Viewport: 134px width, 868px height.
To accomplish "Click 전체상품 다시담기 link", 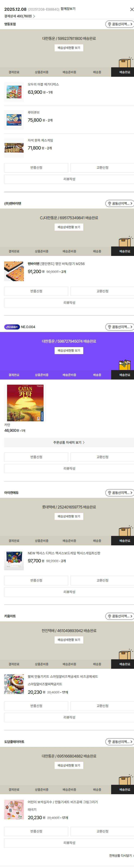I will (121, 855).
